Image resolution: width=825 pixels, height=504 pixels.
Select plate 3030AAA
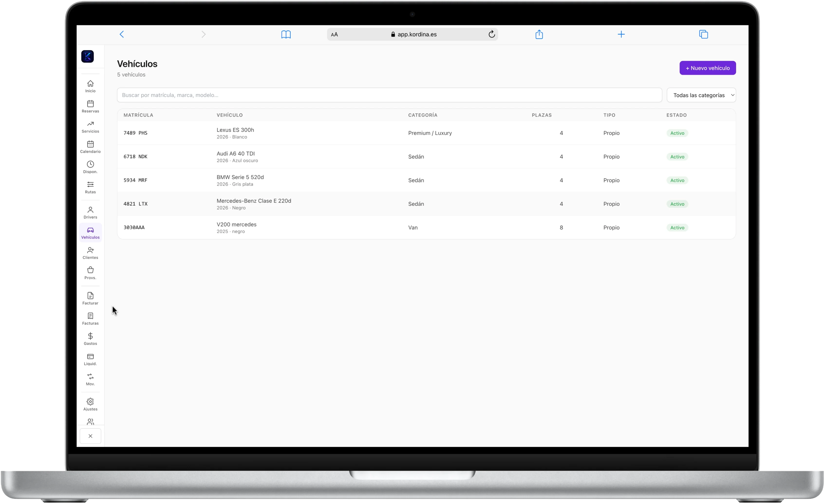tap(134, 227)
